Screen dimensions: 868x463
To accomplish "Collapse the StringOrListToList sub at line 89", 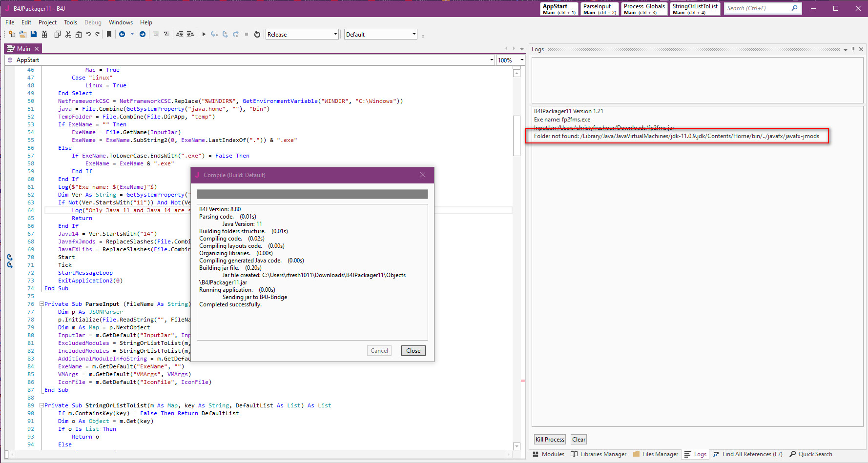I will pyautogui.click(x=41, y=405).
